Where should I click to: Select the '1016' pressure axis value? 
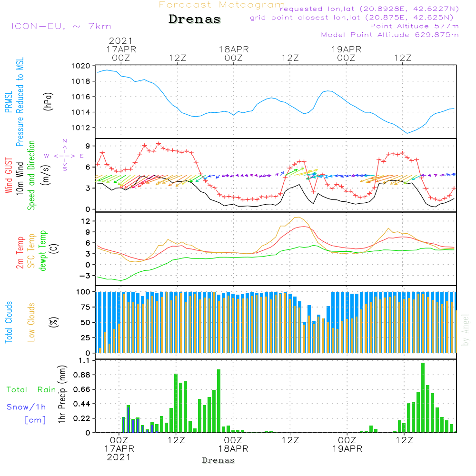(x=80, y=97)
